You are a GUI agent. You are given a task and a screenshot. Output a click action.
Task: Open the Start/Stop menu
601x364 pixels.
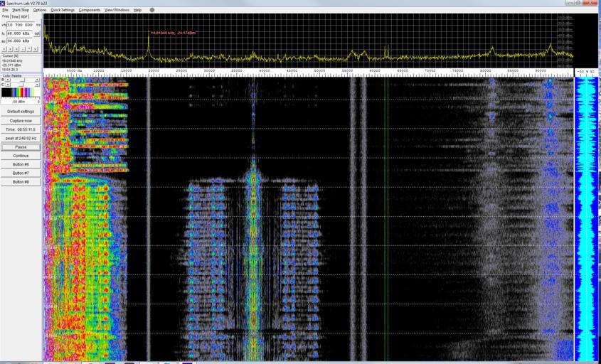tap(21, 10)
